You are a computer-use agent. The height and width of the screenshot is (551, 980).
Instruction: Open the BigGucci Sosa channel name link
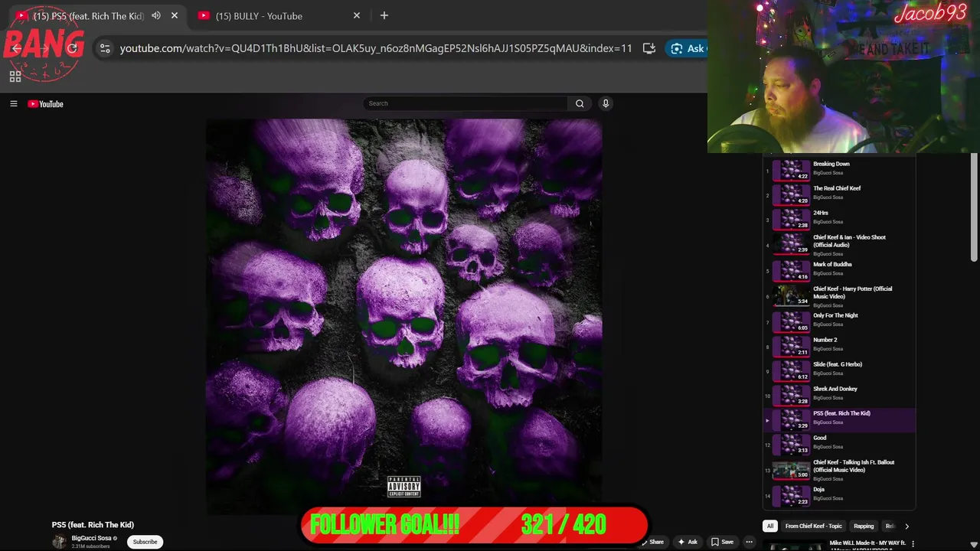pos(91,538)
